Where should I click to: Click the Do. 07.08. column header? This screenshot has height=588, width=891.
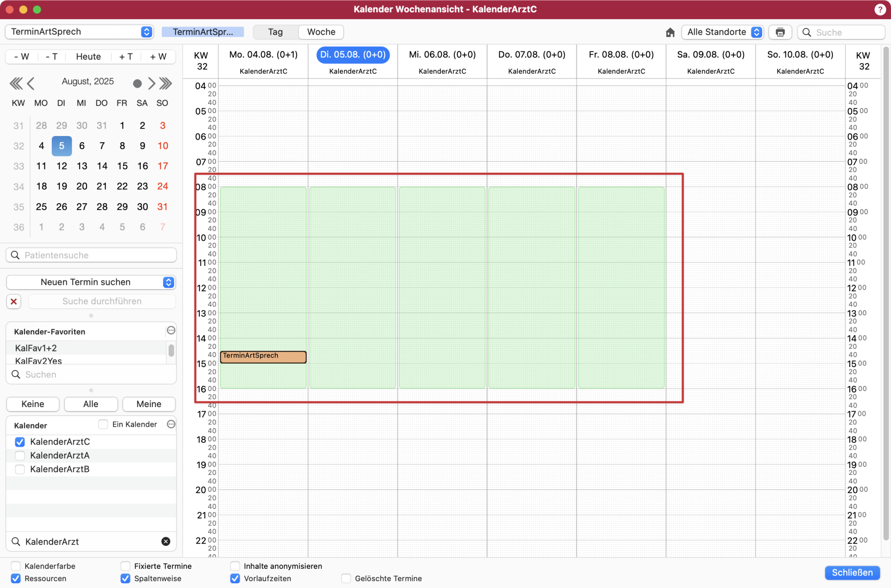[x=532, y=55]
